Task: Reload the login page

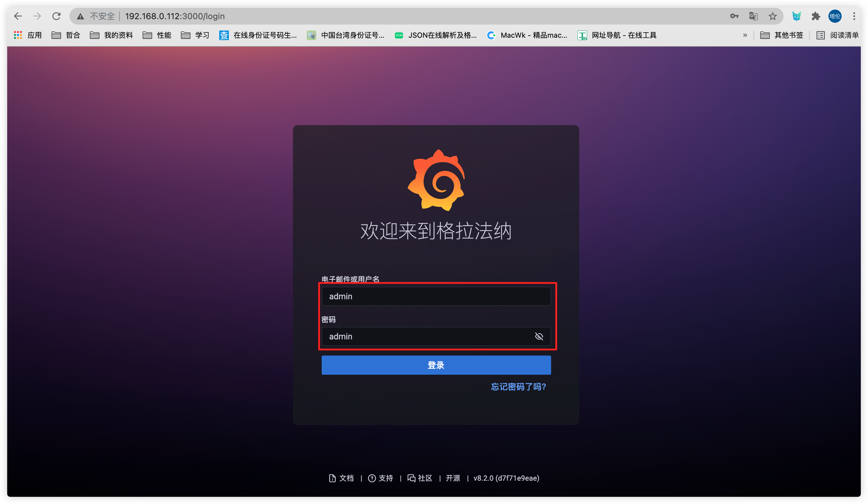Action: point(57,16)
